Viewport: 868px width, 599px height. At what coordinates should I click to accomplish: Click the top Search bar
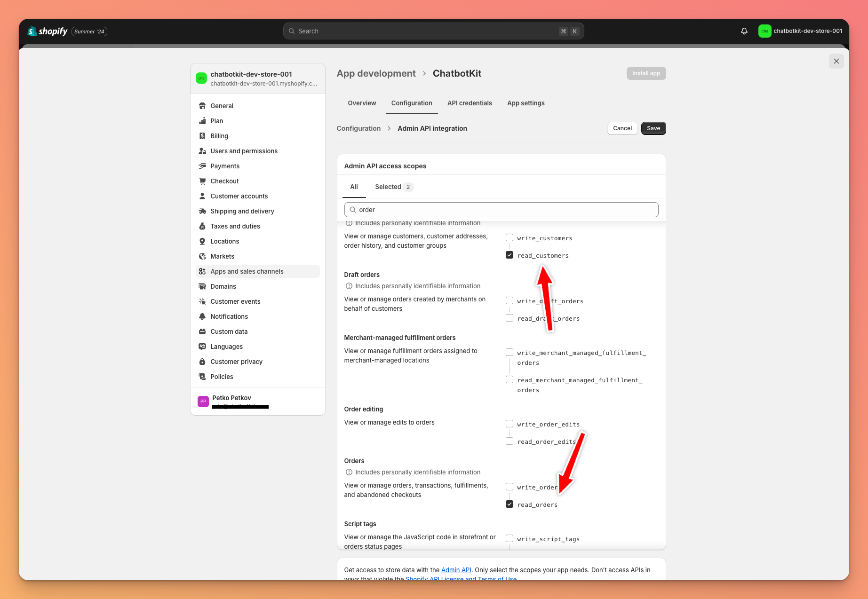pyautogui.click(x=433, y=31)
